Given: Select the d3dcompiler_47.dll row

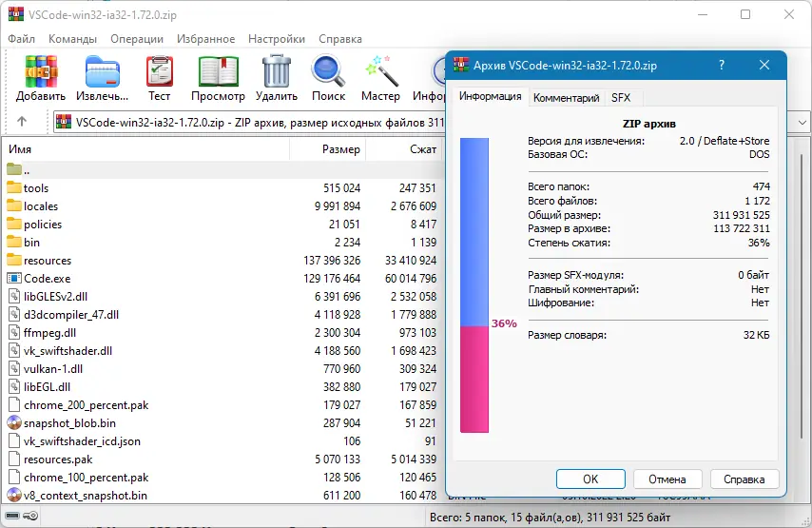Looking at the screenshot, I should point(222,315).
